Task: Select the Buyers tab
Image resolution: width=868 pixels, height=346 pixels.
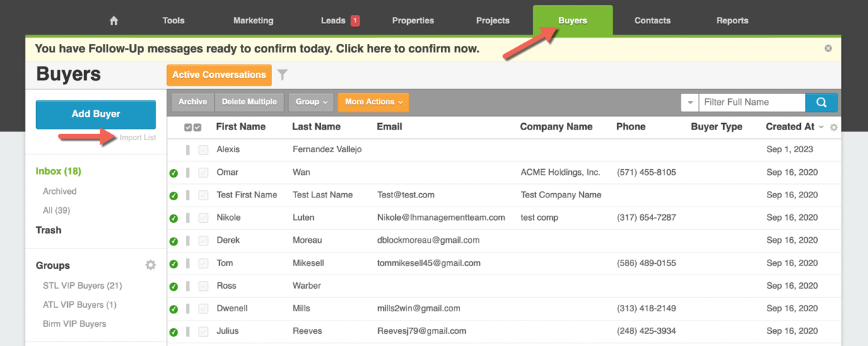Action: [573, 21]
